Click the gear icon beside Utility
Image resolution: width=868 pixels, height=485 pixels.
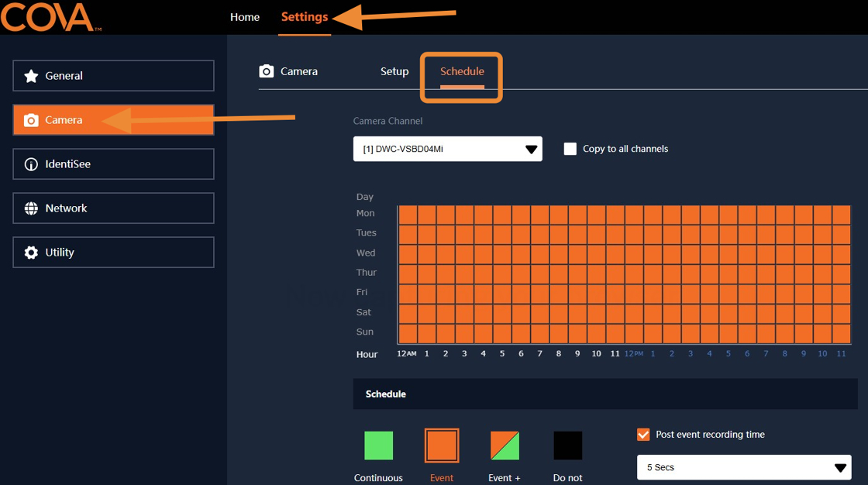click(x=31, y=253)
